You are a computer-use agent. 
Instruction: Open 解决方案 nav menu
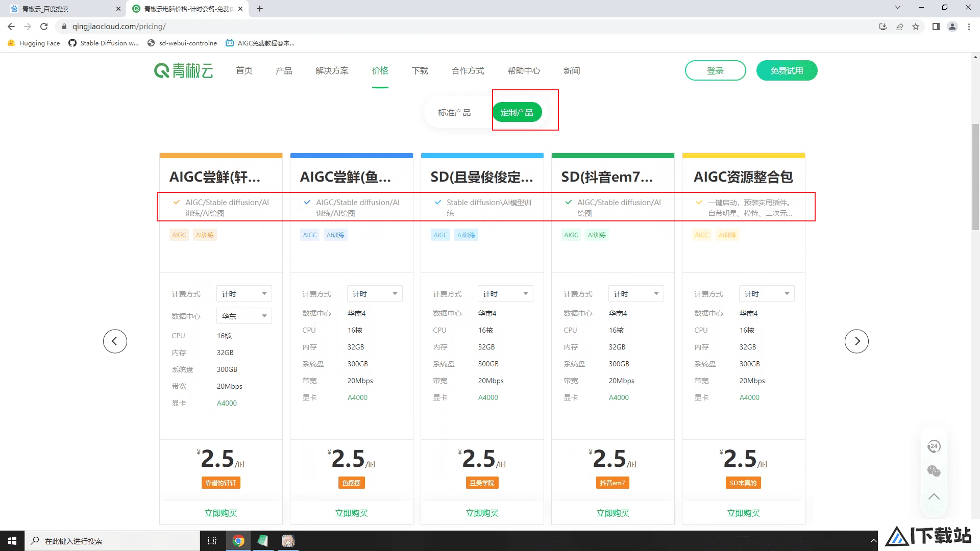pyautogui.click(x=332, y=70)
